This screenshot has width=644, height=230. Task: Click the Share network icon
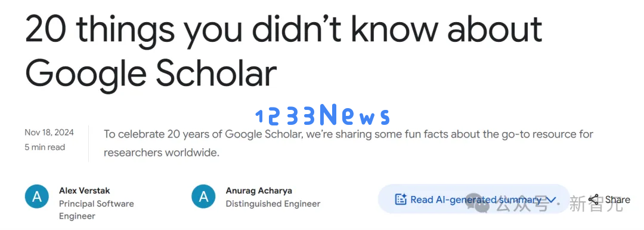(x=593, y=200)
